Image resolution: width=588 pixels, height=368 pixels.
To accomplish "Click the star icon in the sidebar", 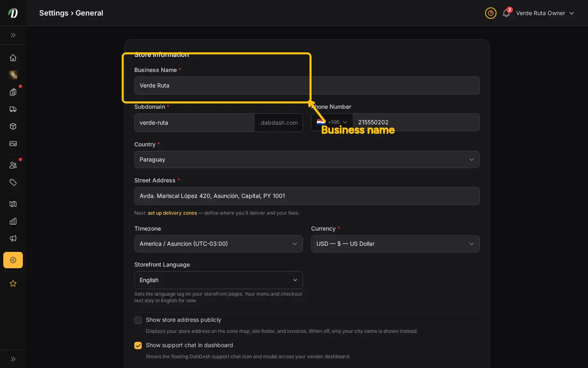I will tap(13, 283).
